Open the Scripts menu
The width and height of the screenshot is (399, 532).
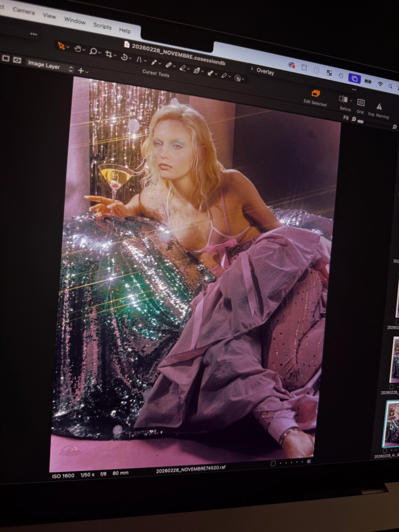point(102,26)
